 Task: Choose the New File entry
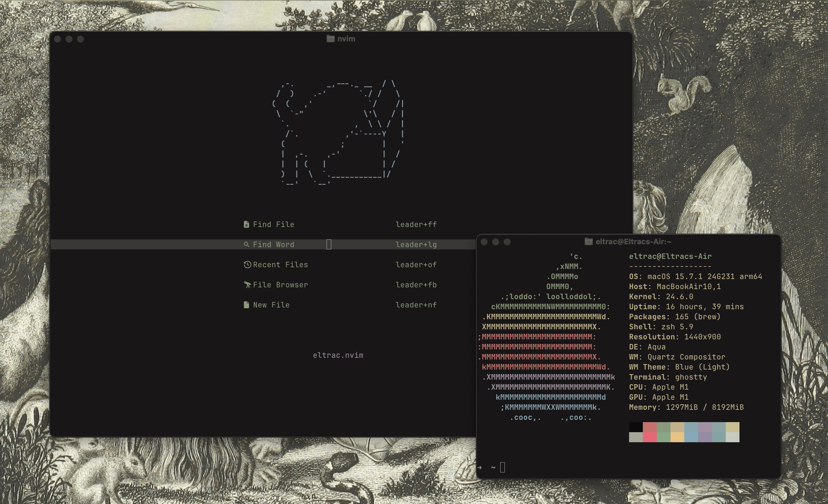click(271, 305)
